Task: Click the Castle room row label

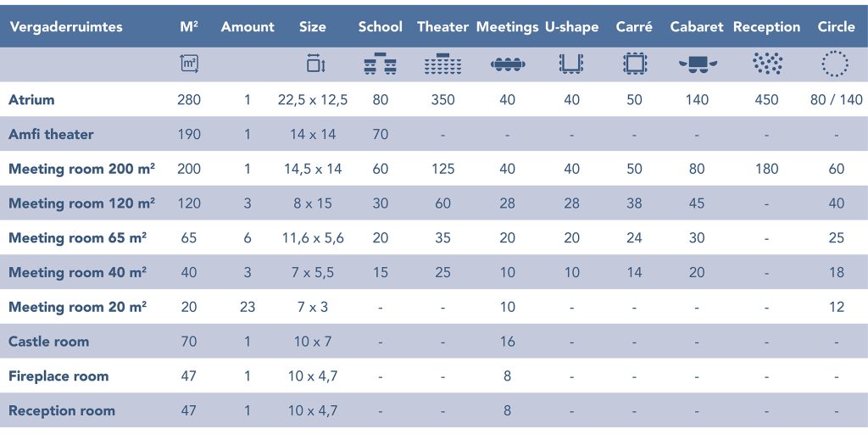Action: [48, 342]
